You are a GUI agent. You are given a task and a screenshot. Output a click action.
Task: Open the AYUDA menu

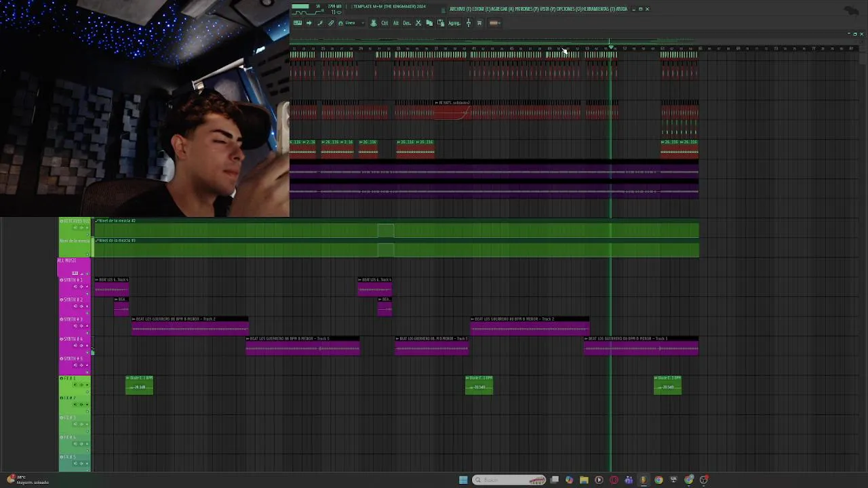(622, 9)
